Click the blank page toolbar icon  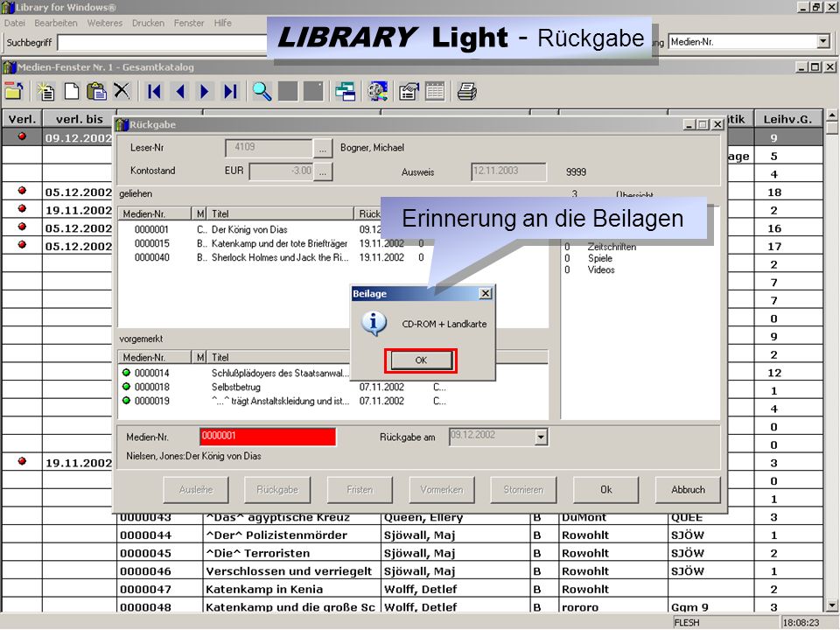click(72, 91)
